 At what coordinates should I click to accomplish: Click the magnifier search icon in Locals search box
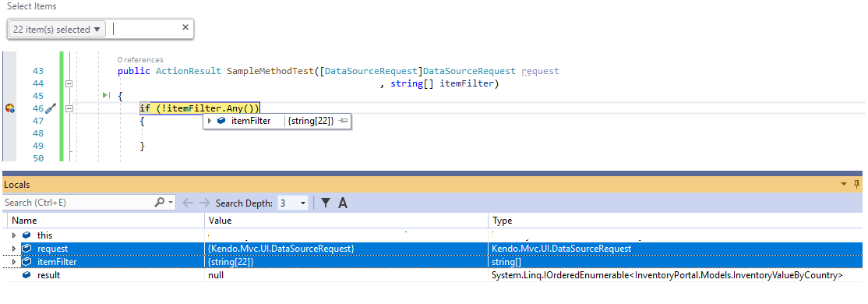(159, 203)
